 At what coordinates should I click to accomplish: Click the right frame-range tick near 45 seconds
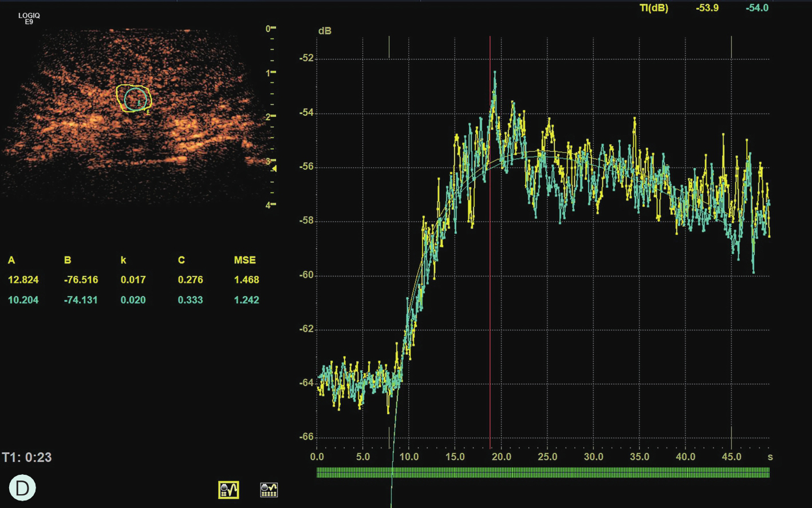(x=731, y=47)
